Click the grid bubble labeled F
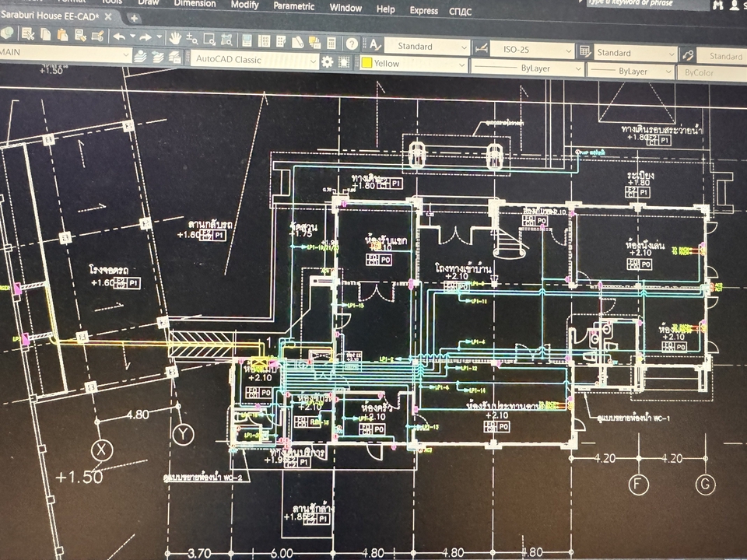Viewport: 747px width, 560px height. pos(638,485)
